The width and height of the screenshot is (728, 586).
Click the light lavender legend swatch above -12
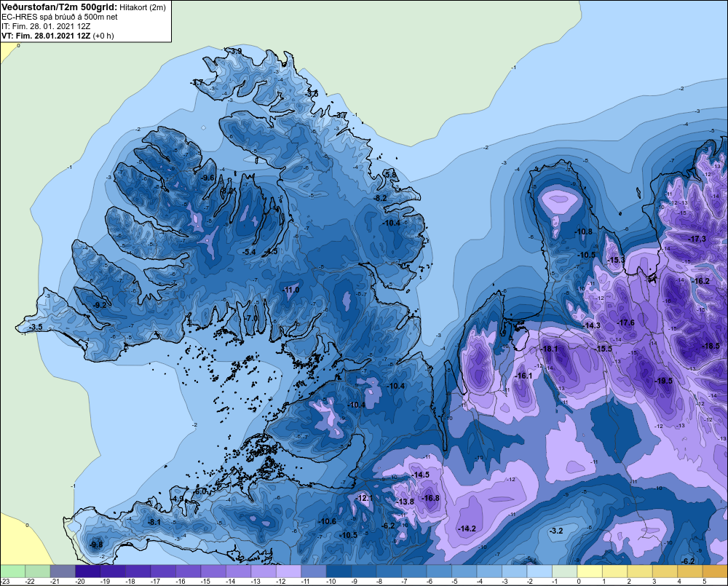tap(288, 571)
